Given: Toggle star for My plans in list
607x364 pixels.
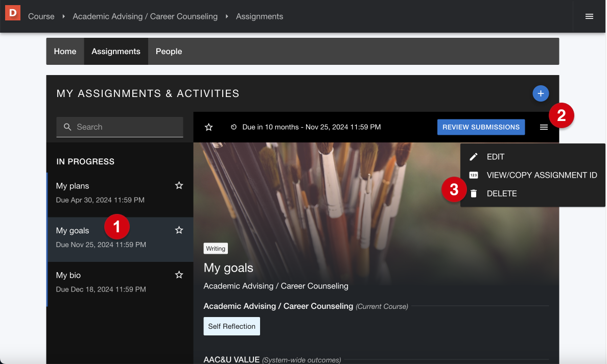Looking at the screenshot, I should 179,185.
